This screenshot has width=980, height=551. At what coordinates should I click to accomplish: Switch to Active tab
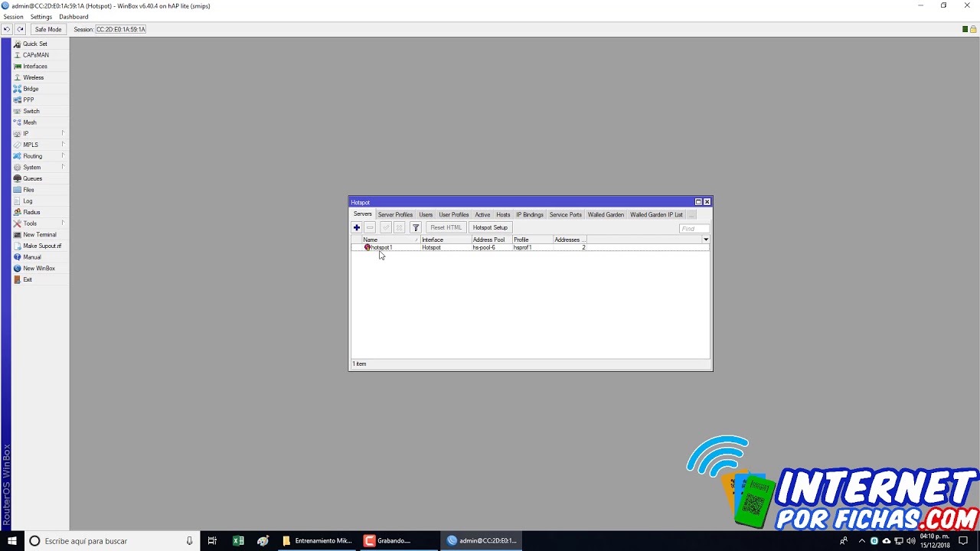point(482,215)
